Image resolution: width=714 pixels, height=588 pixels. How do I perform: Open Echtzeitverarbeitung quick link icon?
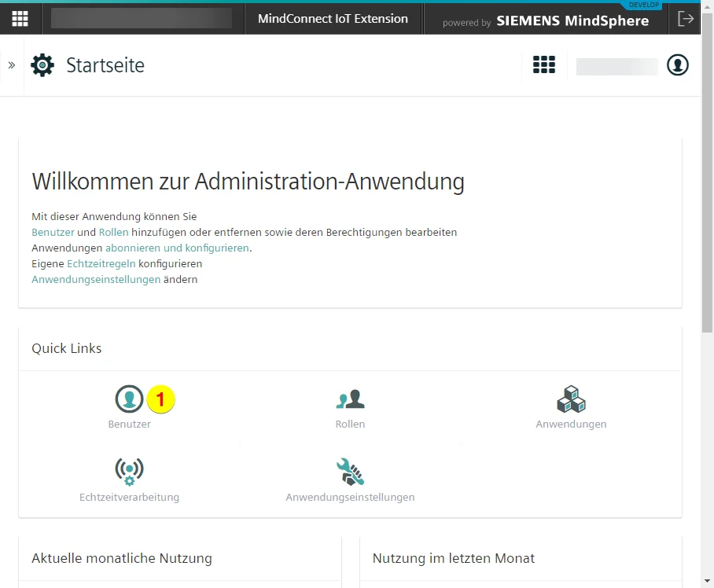point(129,472)
